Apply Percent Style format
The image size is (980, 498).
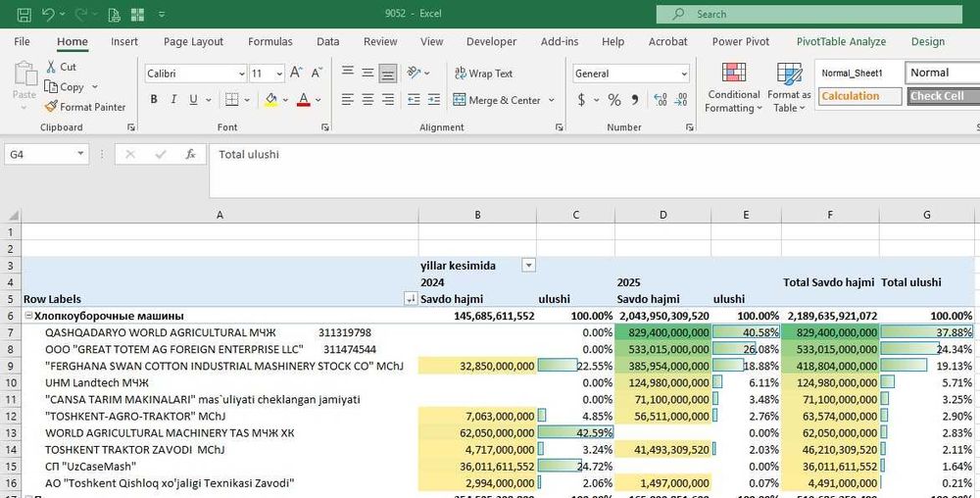point(614,100)
